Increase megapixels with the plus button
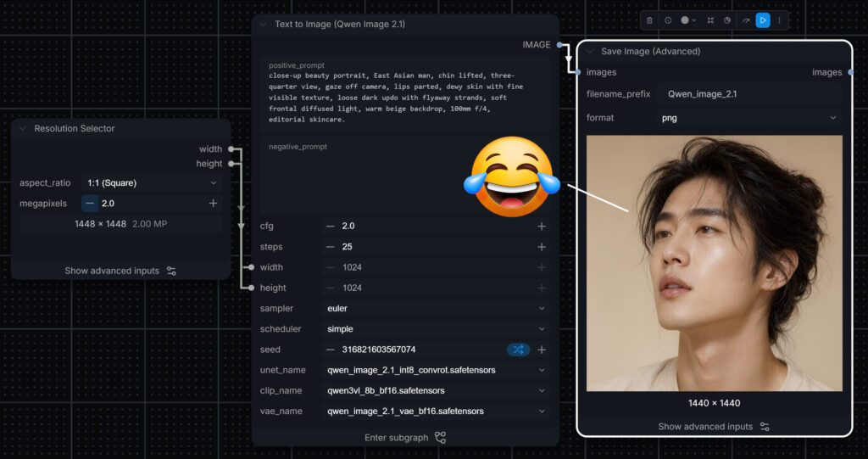Image resolution: width=868 pixels, height=459 pixels. pos(213,204)
